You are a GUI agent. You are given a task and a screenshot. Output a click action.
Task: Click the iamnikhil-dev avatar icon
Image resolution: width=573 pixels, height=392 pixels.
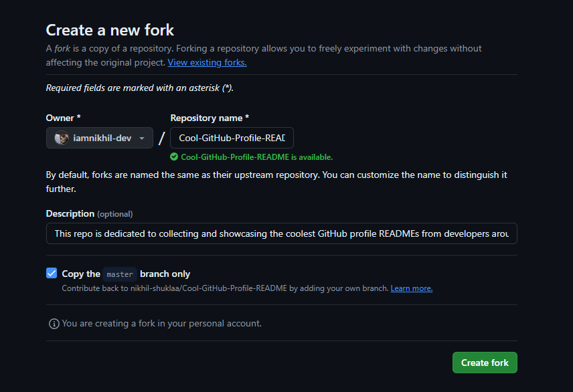[60, 137]
